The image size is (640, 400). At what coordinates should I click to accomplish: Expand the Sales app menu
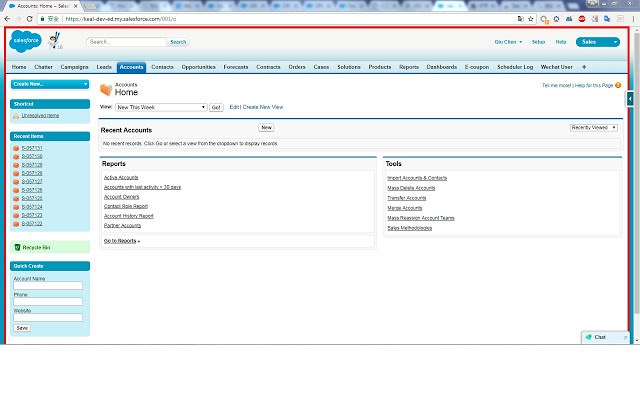coord(598,42)
